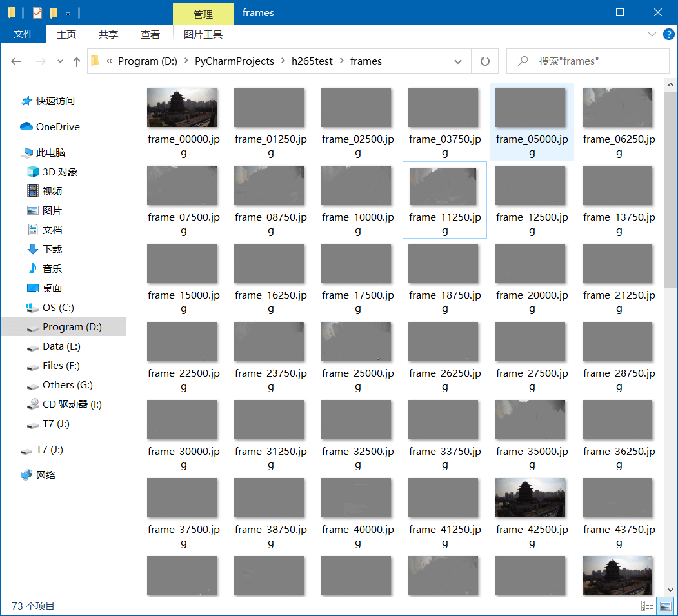
Task: Click the help question mark icon
Action: pos(668,34)
